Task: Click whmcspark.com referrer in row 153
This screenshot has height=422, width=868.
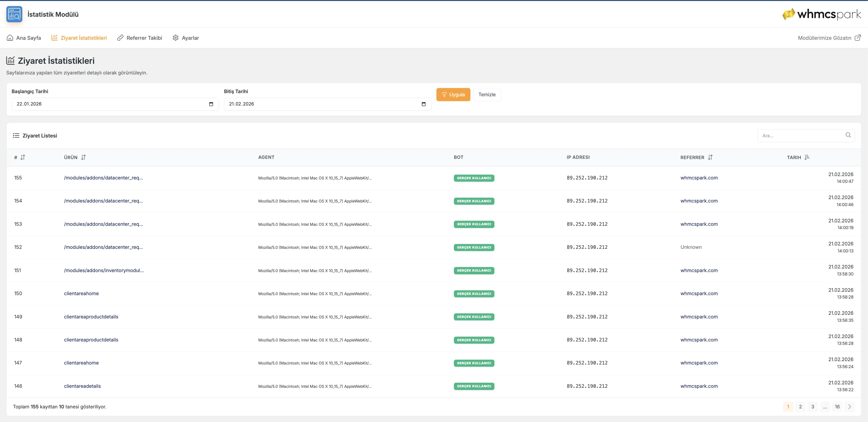Action: [x=699, y=224]
